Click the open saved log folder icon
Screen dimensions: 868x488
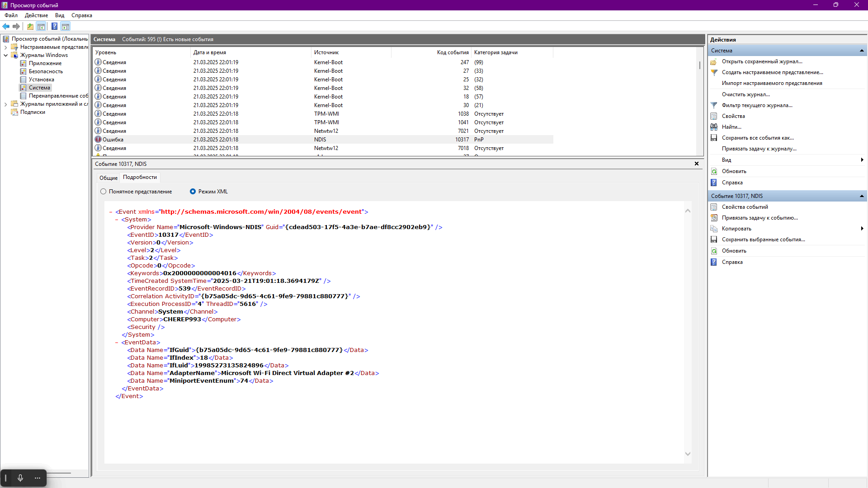714,61
